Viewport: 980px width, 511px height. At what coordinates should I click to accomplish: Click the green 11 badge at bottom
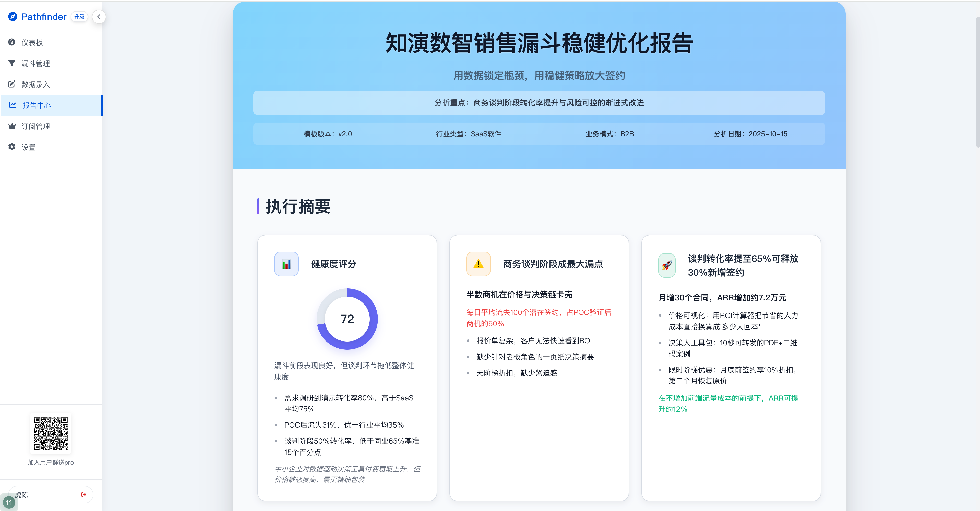point(9,502)
